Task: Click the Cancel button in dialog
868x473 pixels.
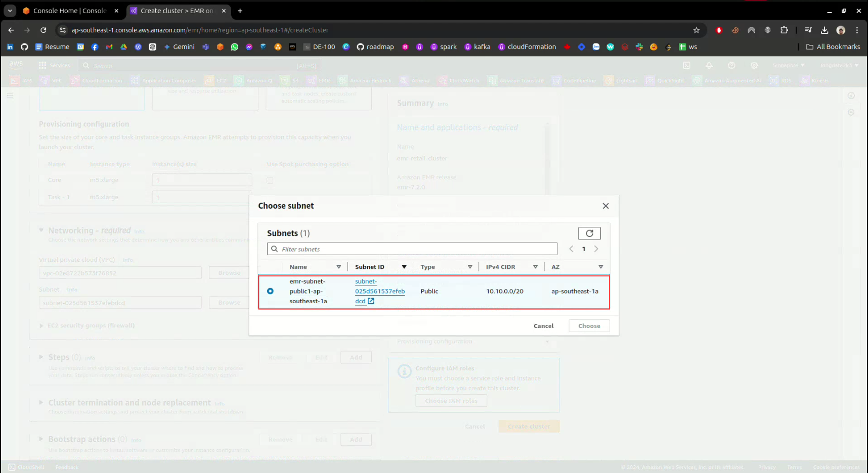Action: pos(543,326)
